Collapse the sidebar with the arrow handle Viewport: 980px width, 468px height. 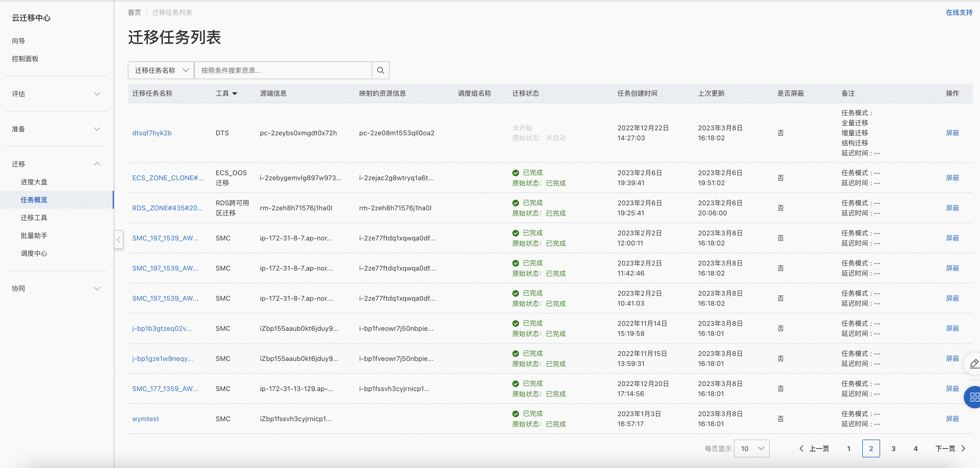(x=118, y=240)
